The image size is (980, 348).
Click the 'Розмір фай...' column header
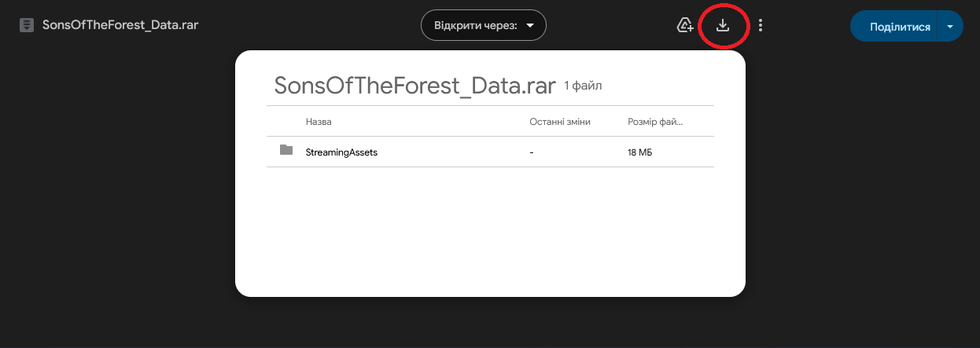[x=655, y=123]
